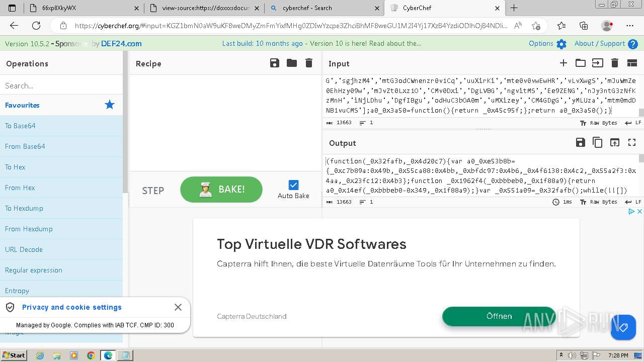Select the URL Decode operation
The image size is (644, 362).
61,249
